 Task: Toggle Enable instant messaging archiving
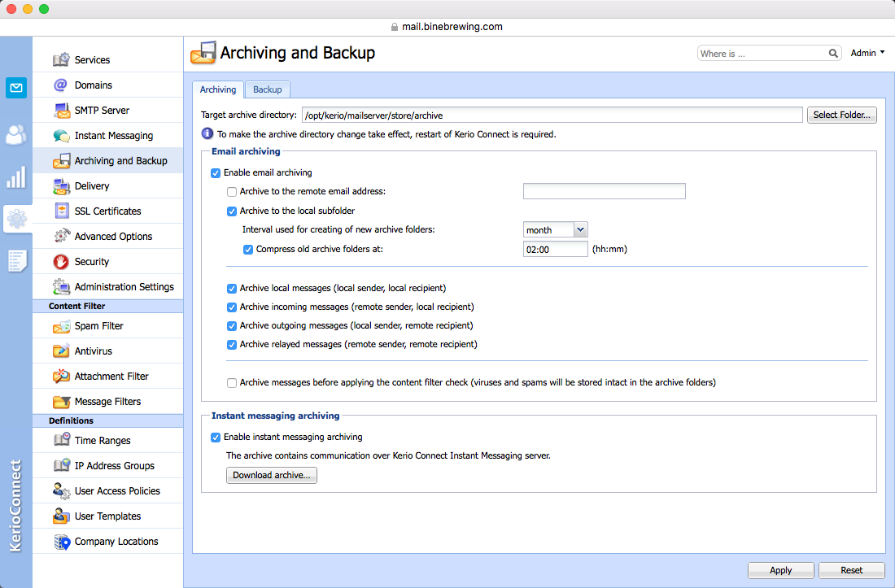coord(216,438)
